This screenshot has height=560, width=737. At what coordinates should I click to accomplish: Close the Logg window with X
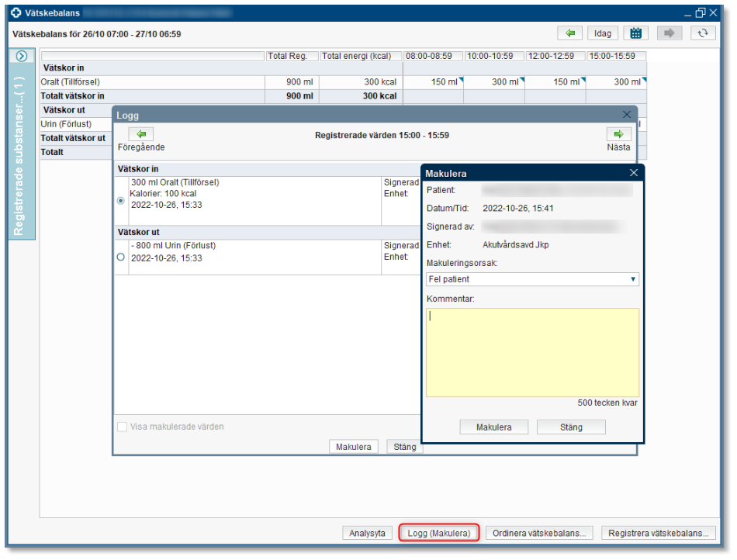(x=627, y=114)
